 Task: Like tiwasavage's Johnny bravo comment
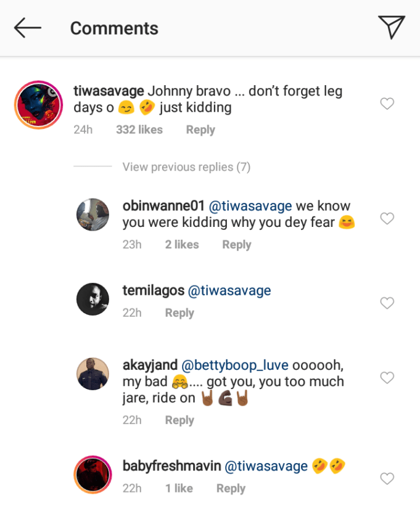387,104
